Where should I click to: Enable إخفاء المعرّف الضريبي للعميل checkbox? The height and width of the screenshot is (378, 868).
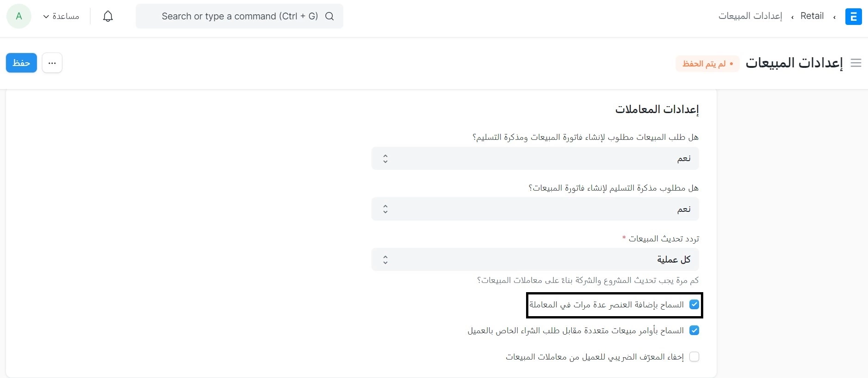coord(694,357)
